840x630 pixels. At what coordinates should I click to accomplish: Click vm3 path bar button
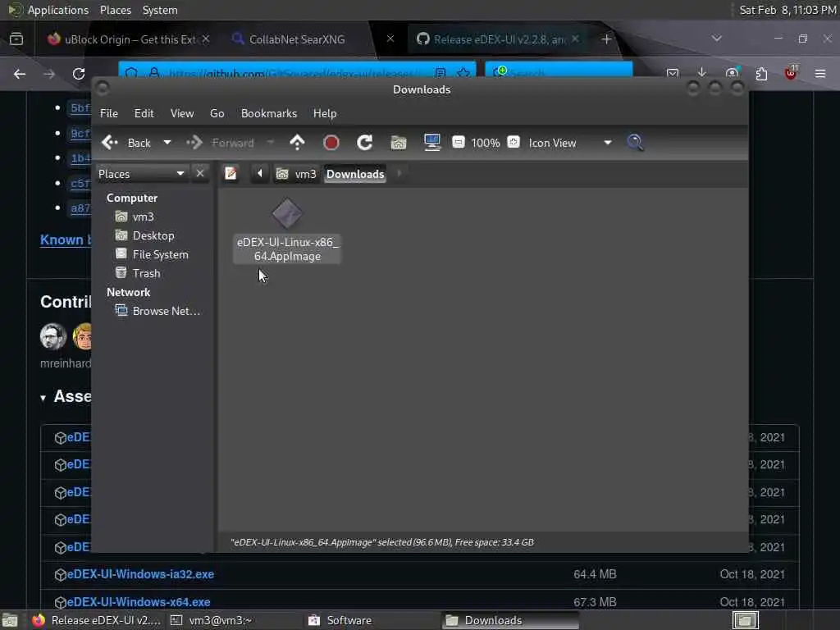[x=296, y=174]
